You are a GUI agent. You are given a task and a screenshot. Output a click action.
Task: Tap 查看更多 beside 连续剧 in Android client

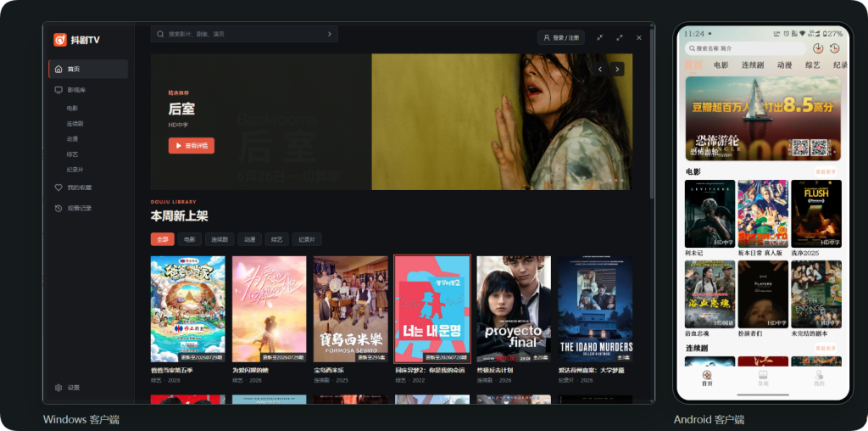[x=826, y=349]
